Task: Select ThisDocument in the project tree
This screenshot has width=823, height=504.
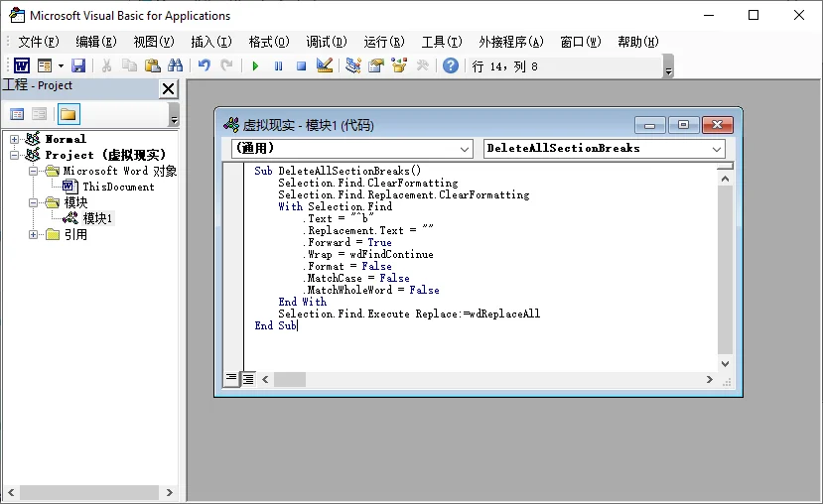Action: [x=118, y=187]
